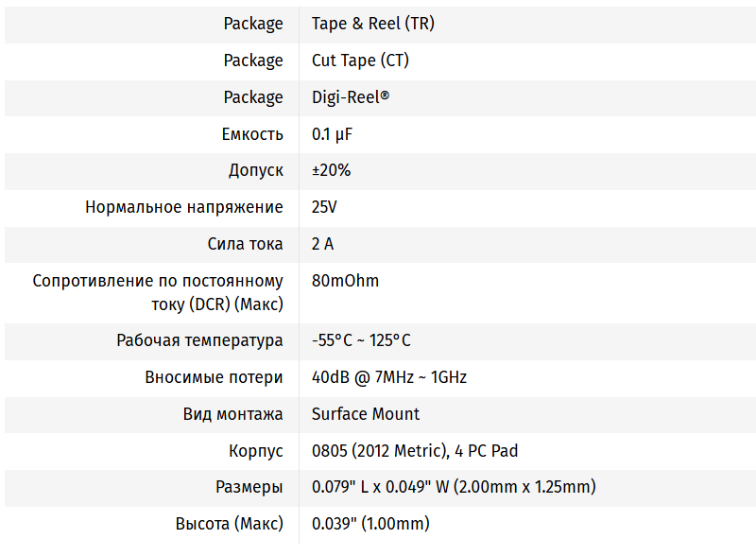The width and height of the screenshot is (756, 556).
Task: Select the 2 A current value
Action: [x=322, y=244]
